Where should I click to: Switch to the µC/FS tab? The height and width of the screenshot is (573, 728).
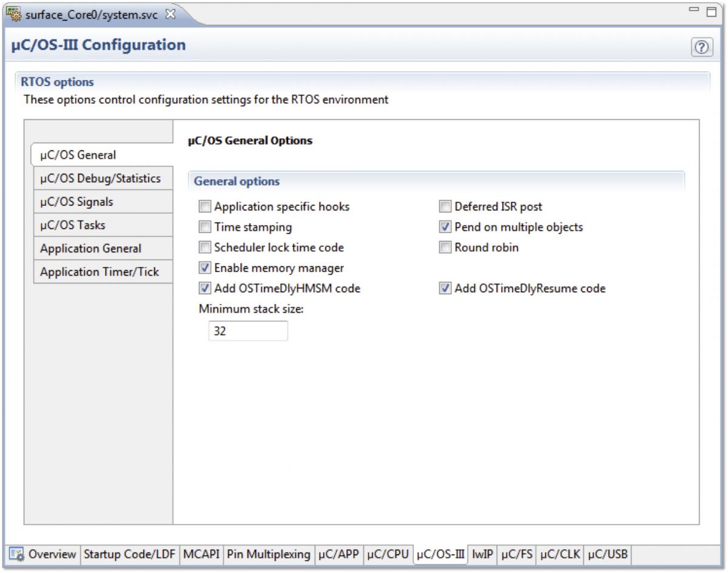[517, 554]
